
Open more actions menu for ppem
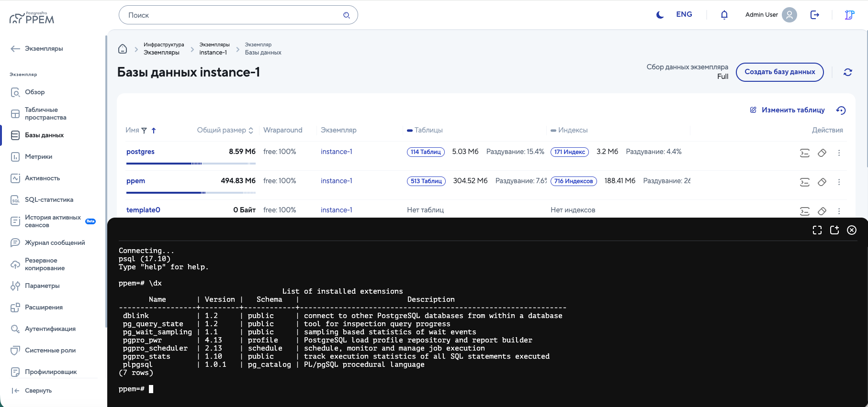click(839, 182)
